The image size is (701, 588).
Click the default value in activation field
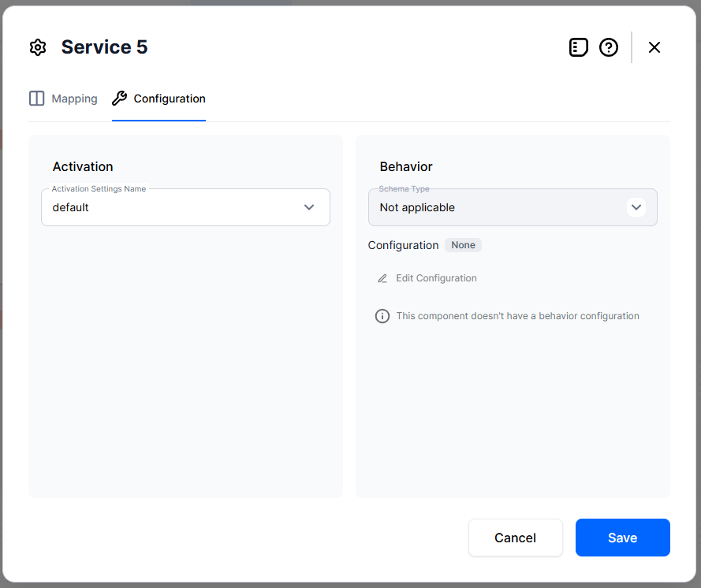pyautogui.click(x=71, y=208)
